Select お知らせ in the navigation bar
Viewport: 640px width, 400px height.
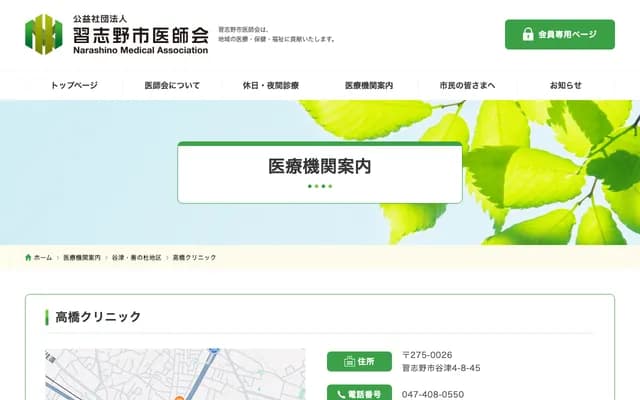565,86
